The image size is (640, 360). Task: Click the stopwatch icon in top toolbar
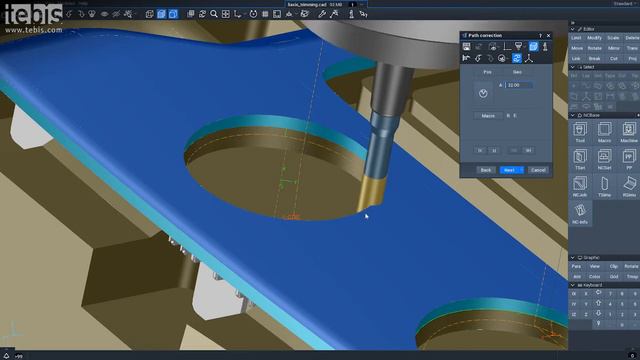(x=253, y=14)
